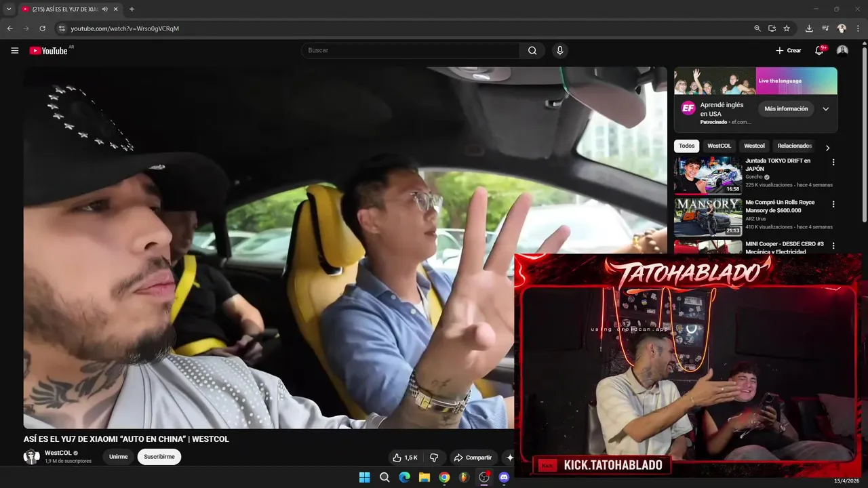Viewport: 868px width, 488px height.
Task: Open the Juntada TOKYO DRIFT thumbnail
Action: tap(708, 175)
